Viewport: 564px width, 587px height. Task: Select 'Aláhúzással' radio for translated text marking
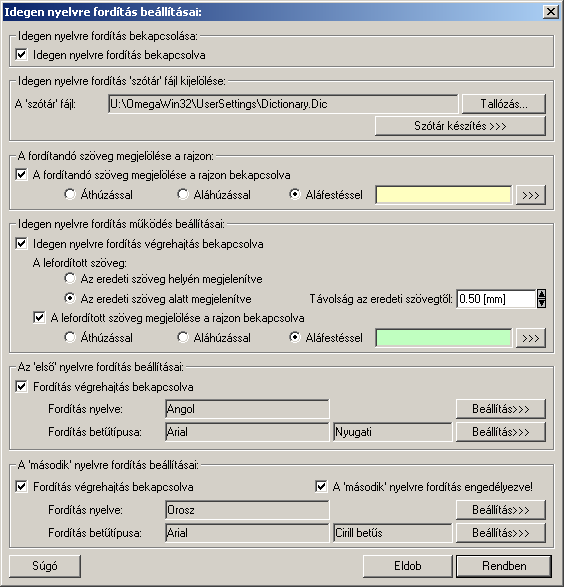pyautogui.click(x=183, y=337)
